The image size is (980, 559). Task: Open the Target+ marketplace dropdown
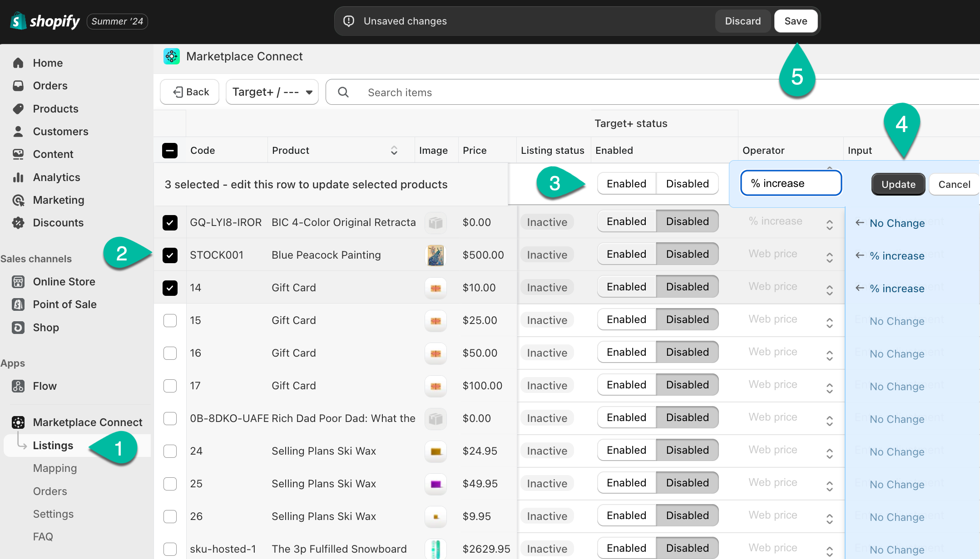coord(272,92)
